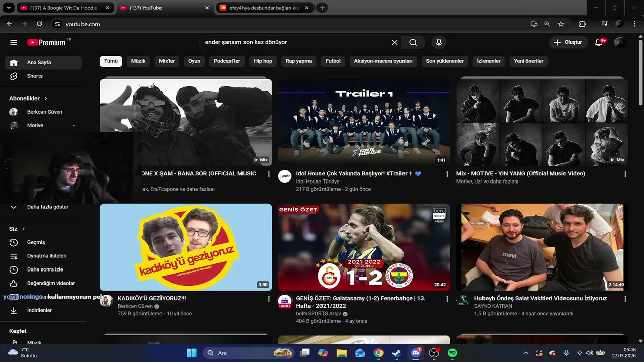This screenshot has width=644, height=362.
Task: Open the browser extensions puzzle icon
Action: tap(582, 24)
